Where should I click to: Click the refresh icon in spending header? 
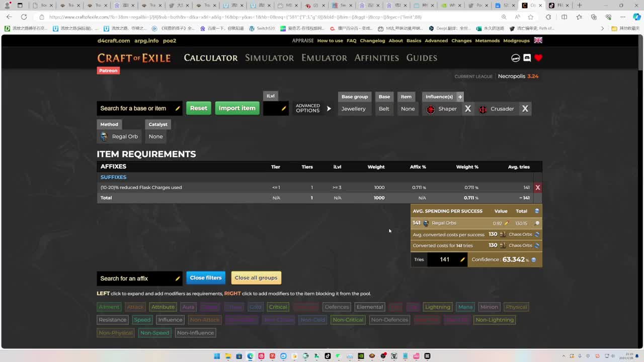point(537,211)
